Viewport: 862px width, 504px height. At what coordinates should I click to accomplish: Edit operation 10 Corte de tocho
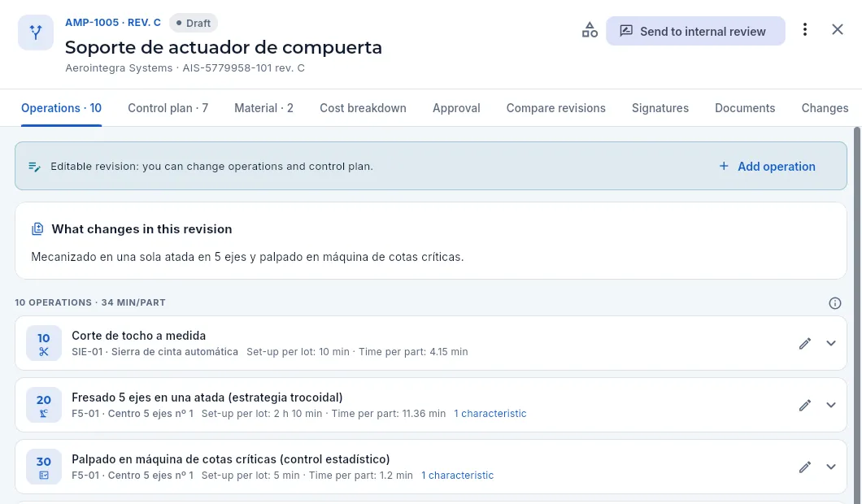(805, 344)
